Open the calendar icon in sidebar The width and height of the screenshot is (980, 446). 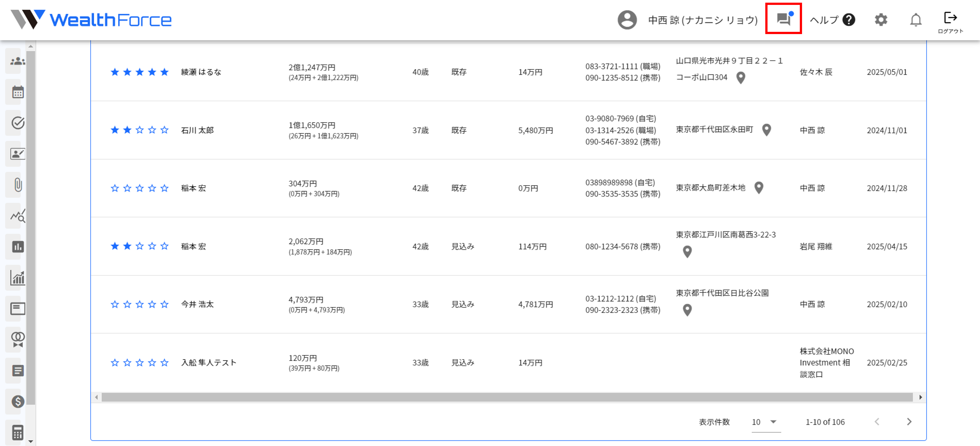coord(18,92)
